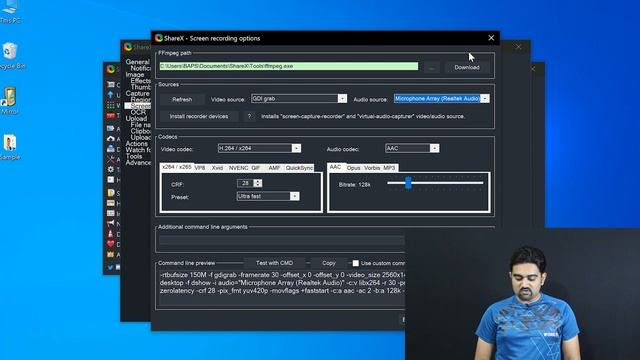Open Application settings crossed-tools icon

coord(111,159)
